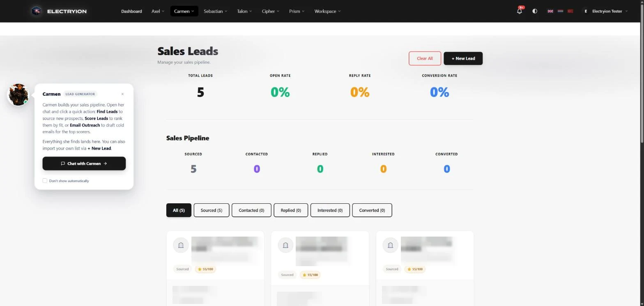
Task: Open the notifications bell
Action: pos(520,11)
